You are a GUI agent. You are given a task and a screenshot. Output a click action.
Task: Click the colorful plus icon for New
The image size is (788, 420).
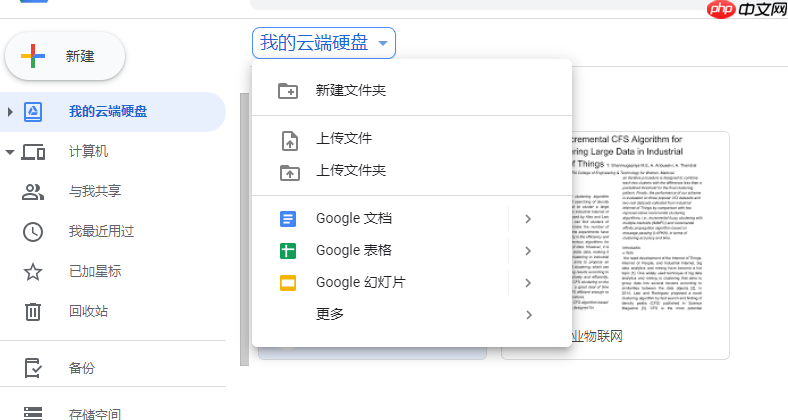point(33,56)
